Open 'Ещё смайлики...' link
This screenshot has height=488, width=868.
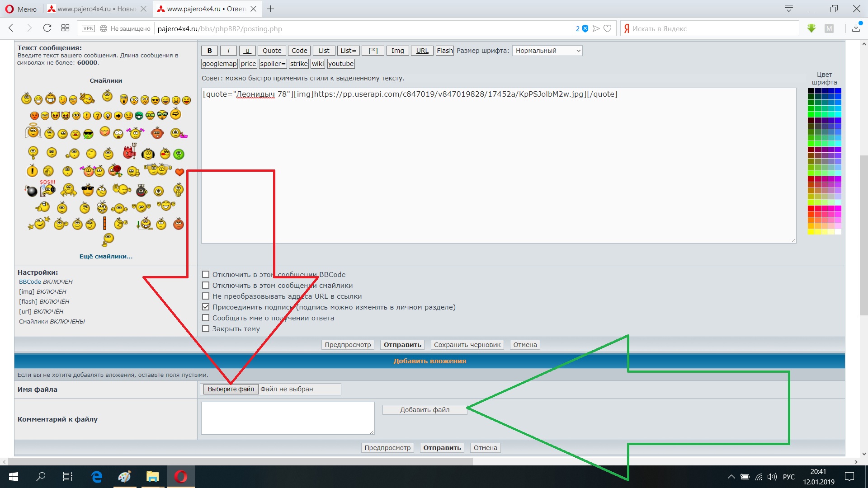[x=106, y=256]
